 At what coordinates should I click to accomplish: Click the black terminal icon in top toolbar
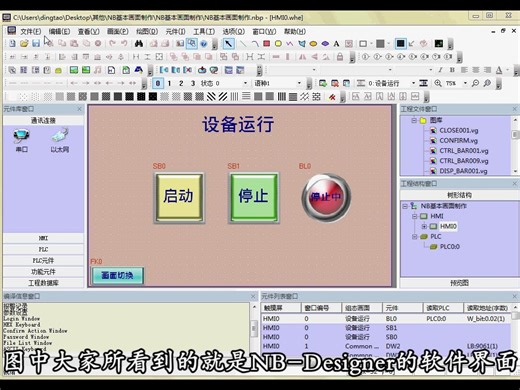pos(439,44)
